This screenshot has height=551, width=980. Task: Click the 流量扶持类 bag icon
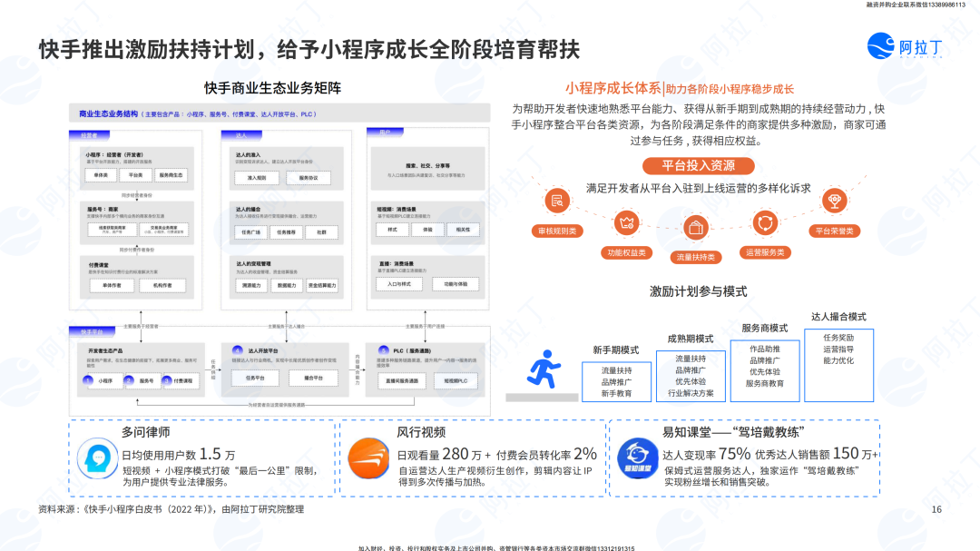tap(696, 228)
